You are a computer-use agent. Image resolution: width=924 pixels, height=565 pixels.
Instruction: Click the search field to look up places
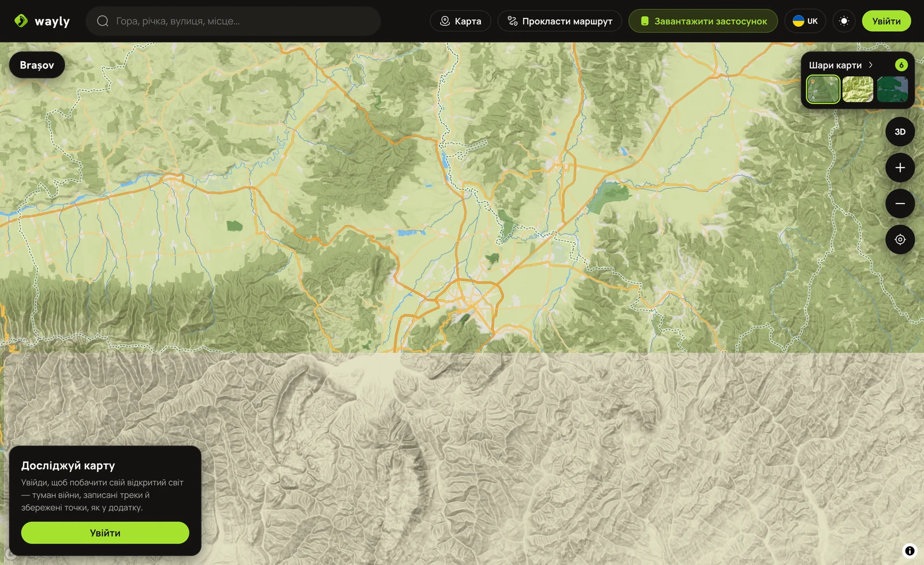[x=233, y=21]
